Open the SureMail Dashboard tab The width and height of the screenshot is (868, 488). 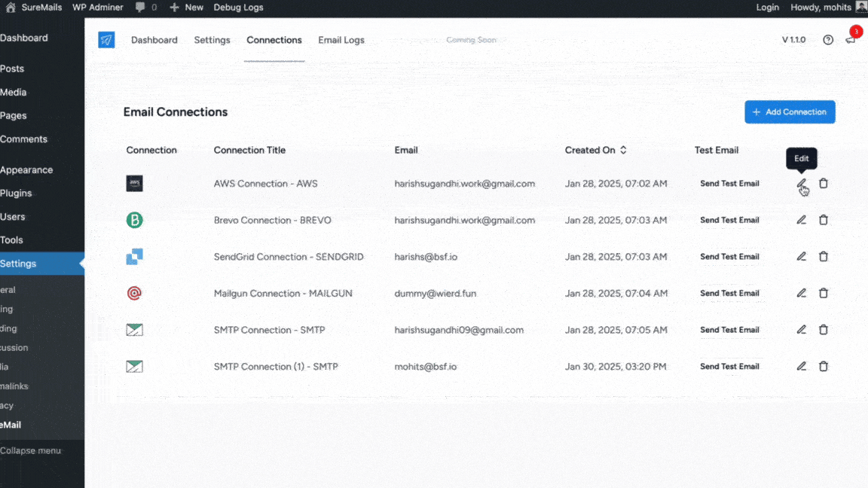pos(154,40)
